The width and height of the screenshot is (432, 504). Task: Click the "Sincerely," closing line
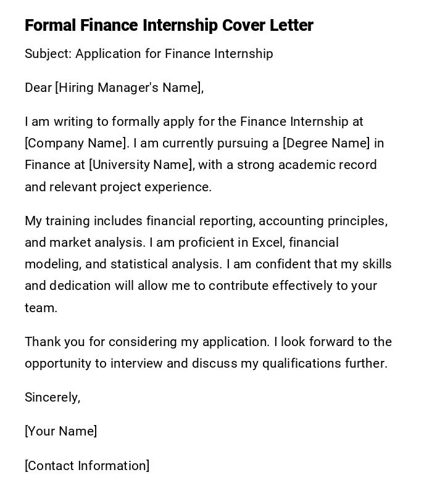click(x=52, y=397)
